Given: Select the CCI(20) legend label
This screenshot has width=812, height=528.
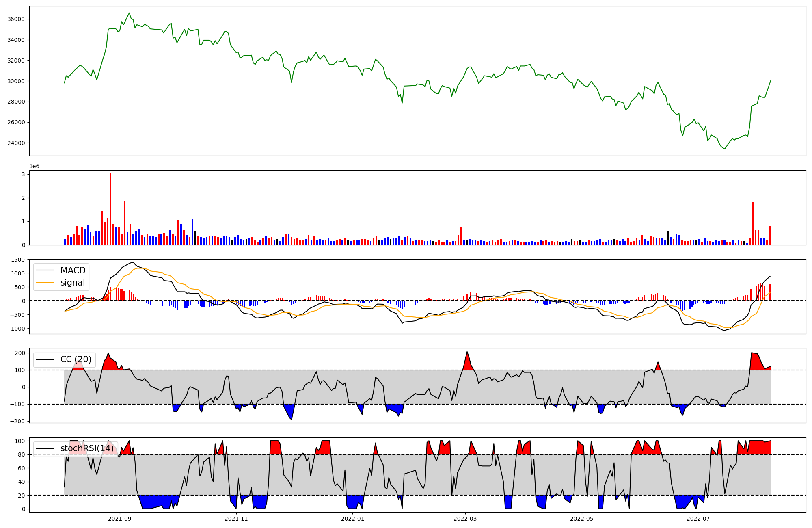Looking at the screenshot, I should tap(76, 359).
